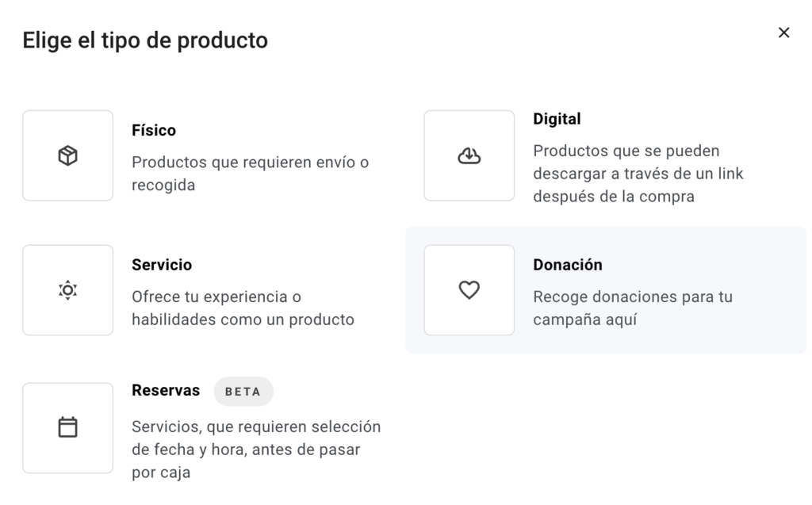Click the Servicio heading text
Viewport: 812px width, 505px height.
tap(162, 265)
